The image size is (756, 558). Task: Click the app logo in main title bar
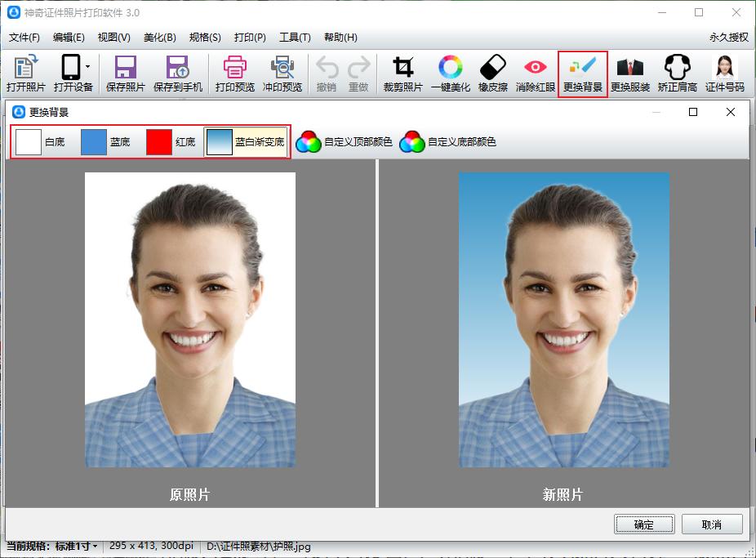(14, 12)
